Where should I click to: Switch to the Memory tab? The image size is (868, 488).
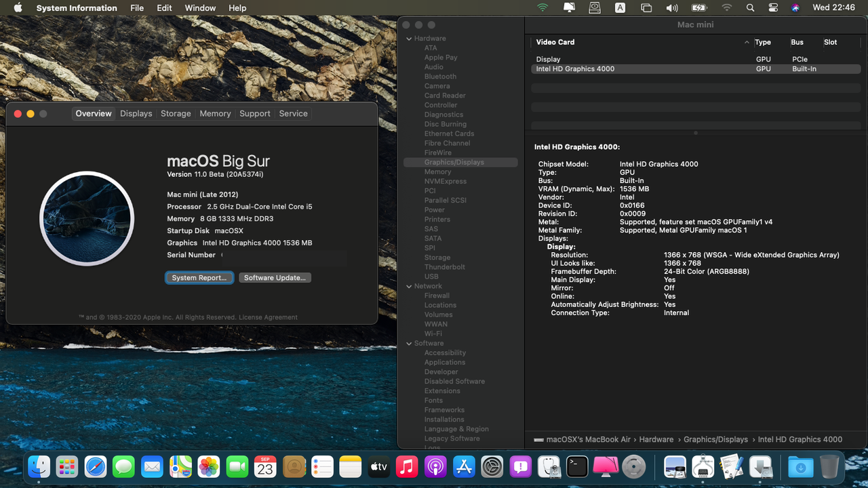click(215, 114)
